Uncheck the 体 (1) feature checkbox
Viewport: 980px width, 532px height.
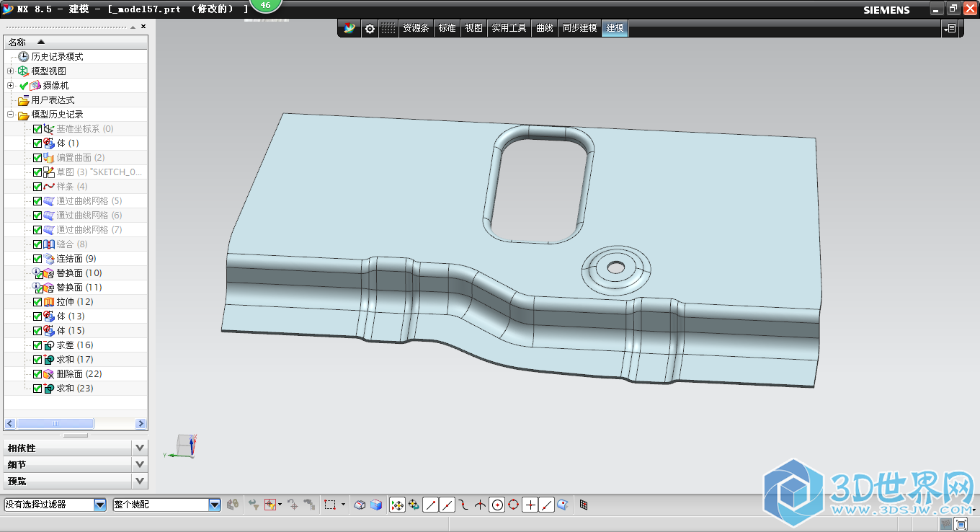[x=37, y=143]
